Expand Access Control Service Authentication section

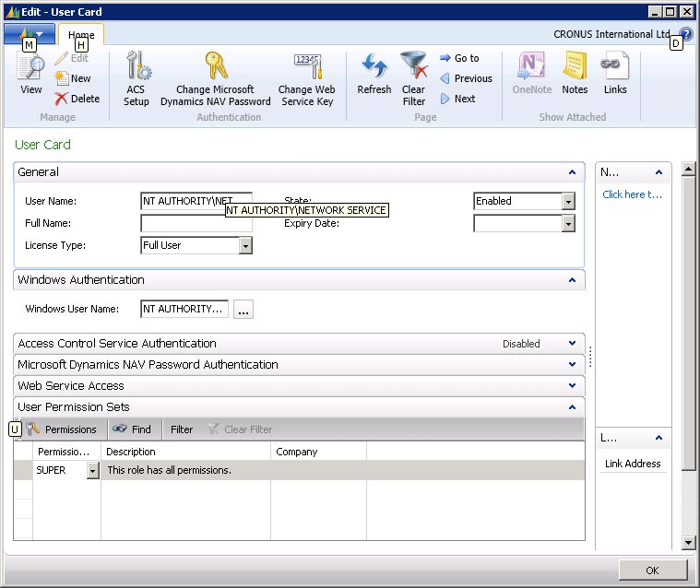(572, 344)
